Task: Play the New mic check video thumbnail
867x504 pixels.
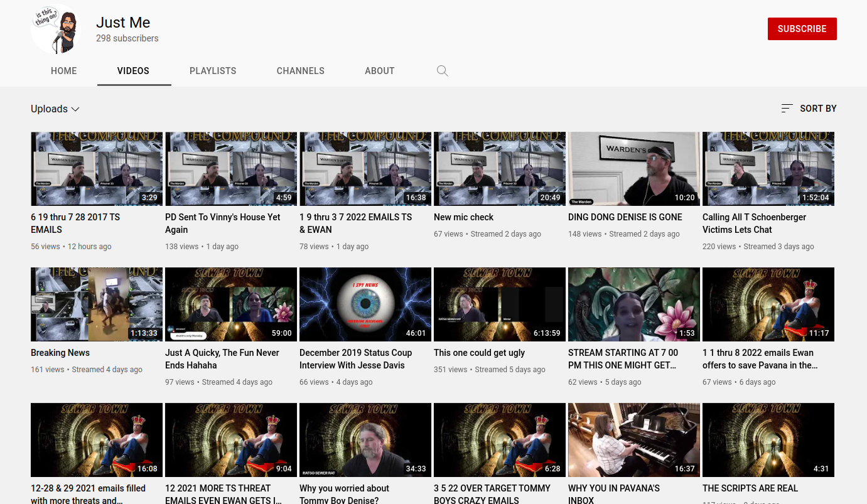Action: 500,169
